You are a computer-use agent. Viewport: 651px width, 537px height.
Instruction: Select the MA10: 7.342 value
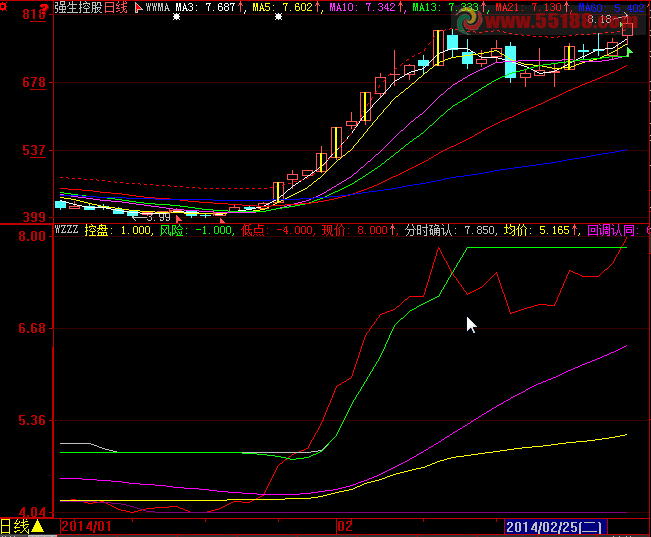362,8
